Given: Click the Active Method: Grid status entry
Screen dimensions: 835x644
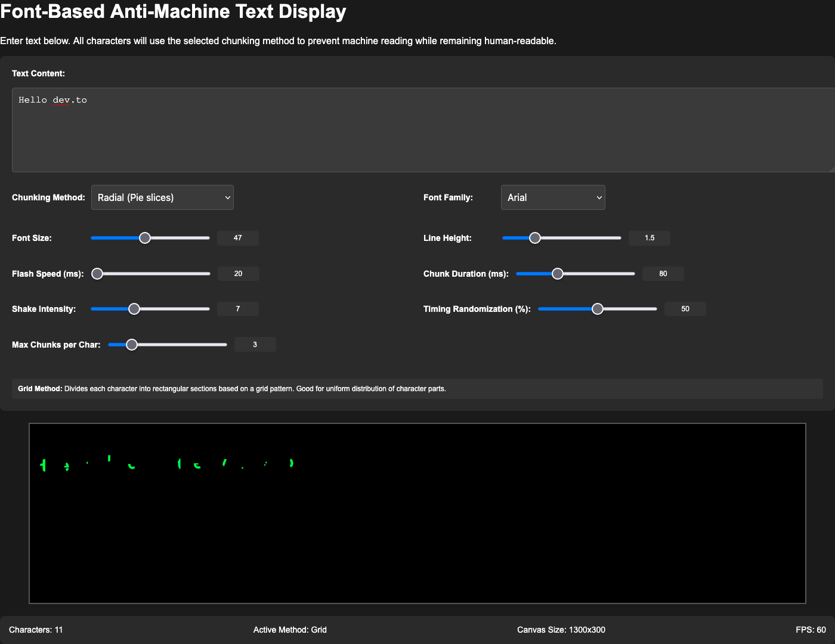Looking at the screenshot, I should point(290,630).
